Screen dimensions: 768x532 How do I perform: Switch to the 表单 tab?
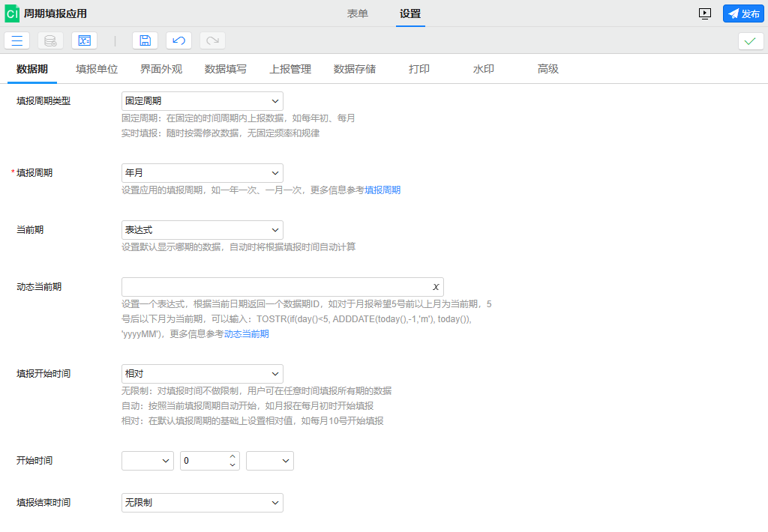(x=358, y=13)
